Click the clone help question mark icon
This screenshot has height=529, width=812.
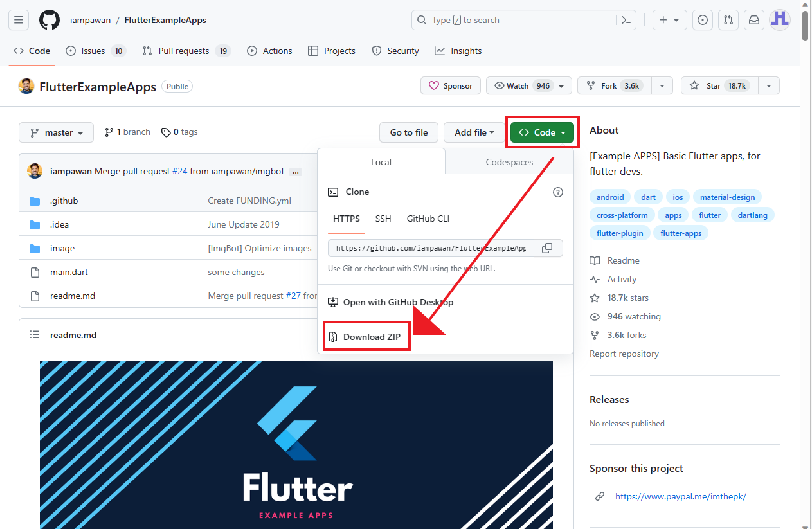point(557,192)
